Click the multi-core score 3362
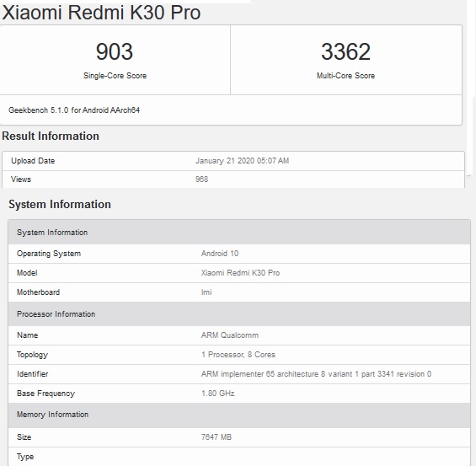 click(x=345, y=51)
